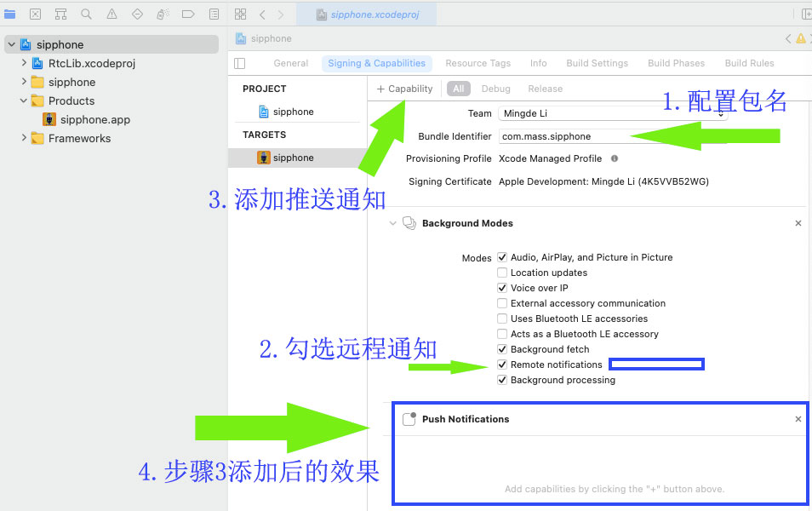Select the All configuration filter
Image resolution: width=812 pixels, height=511 pixels.
pos(459,89)
